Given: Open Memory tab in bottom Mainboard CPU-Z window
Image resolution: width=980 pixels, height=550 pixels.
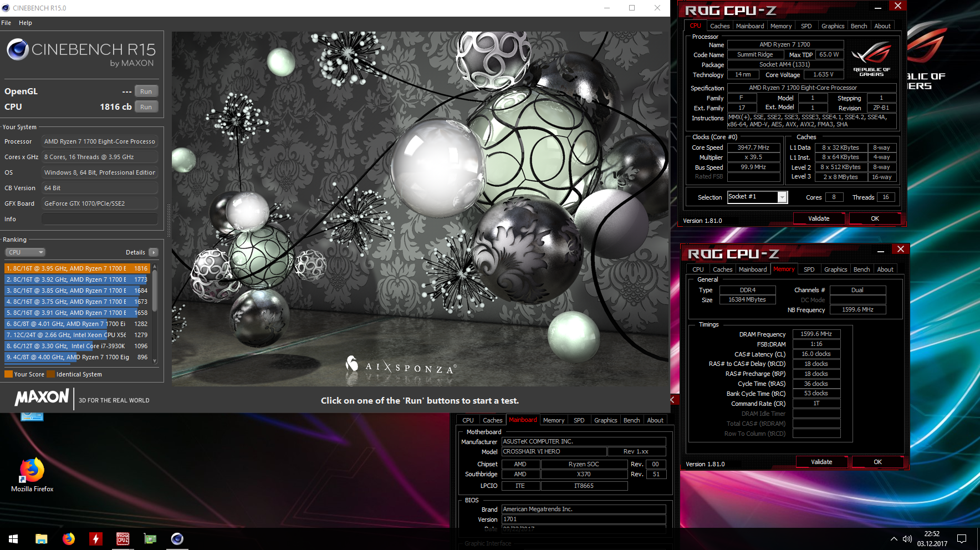Looking at the screenshot, I should 553,420.
